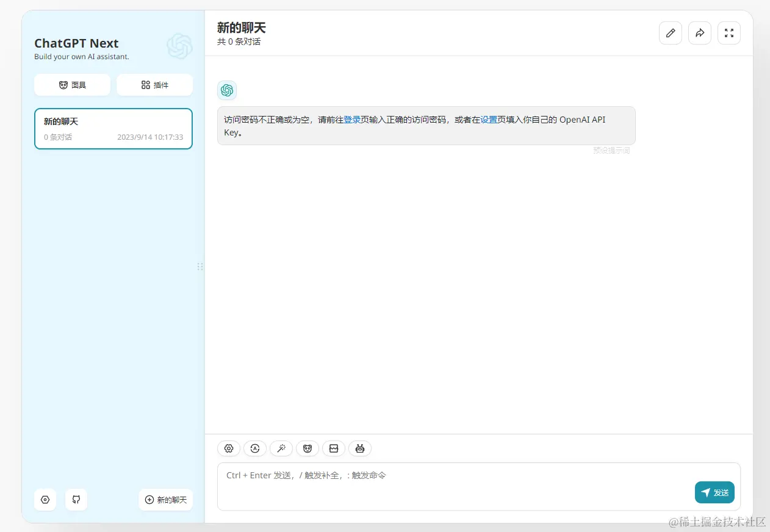The height and width of the screenshot is (532, 770).
Task: Switch theme using the theme icon in input toolbar
Action: 254,448
